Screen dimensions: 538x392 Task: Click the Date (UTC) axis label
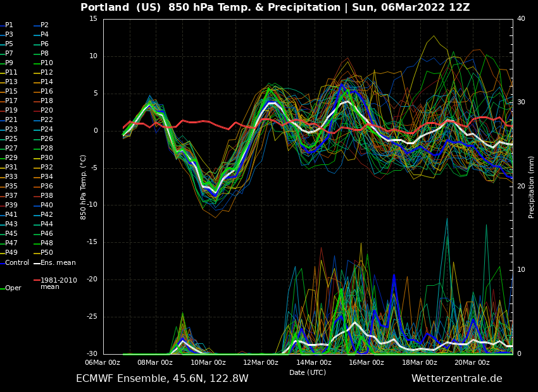(x=308, y=372)
